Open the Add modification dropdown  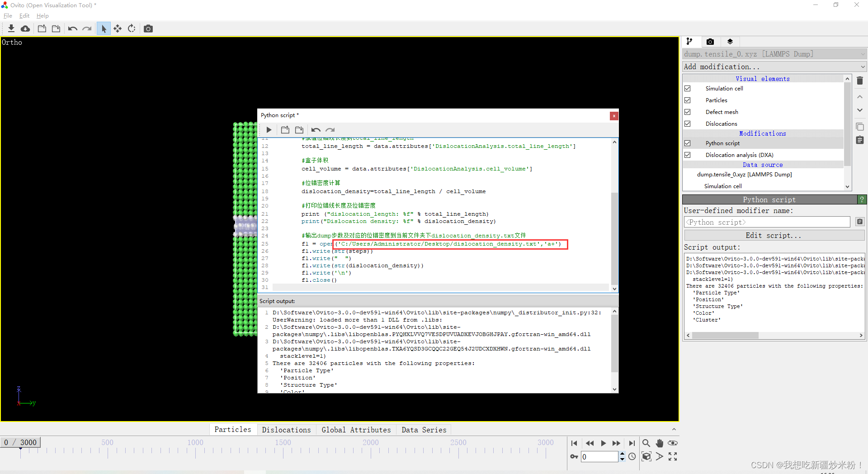(x=773, y=66)
